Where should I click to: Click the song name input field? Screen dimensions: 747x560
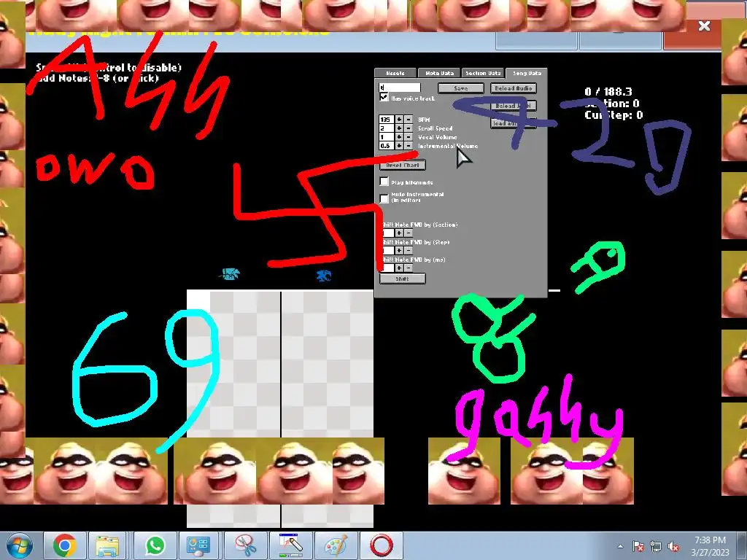400,87
